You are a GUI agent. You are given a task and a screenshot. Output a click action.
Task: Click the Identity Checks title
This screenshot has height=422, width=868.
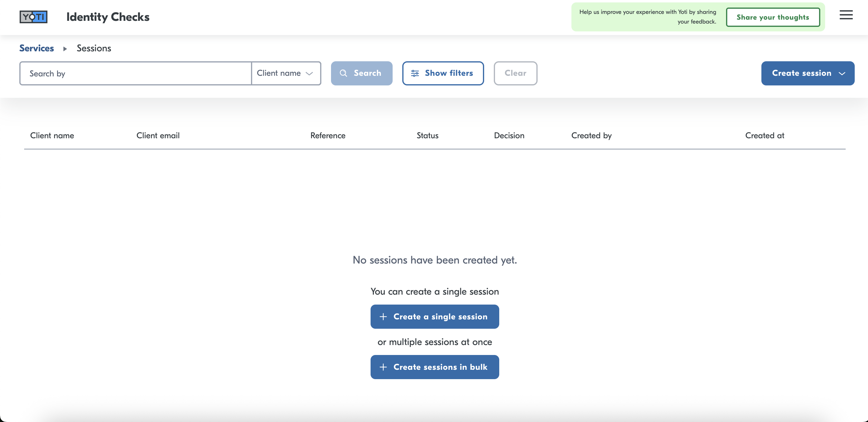[x=108, y=17]
